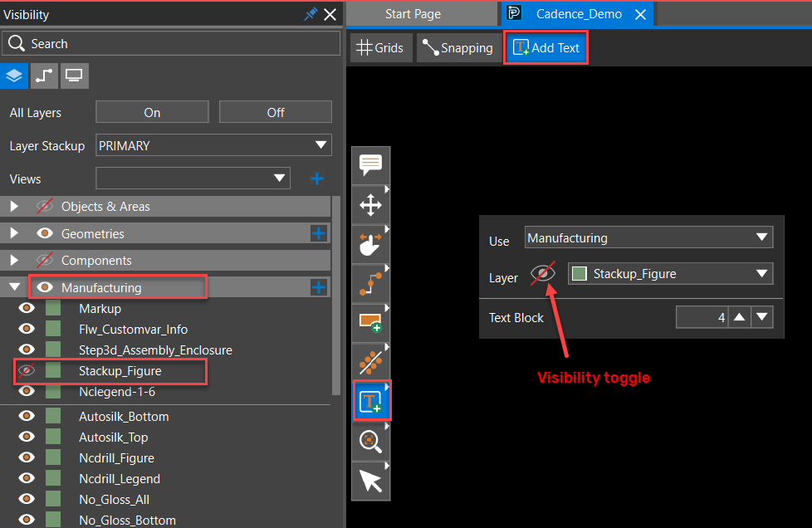Switch to the Start Page tab
812x528 pixels.
(413, 14)
